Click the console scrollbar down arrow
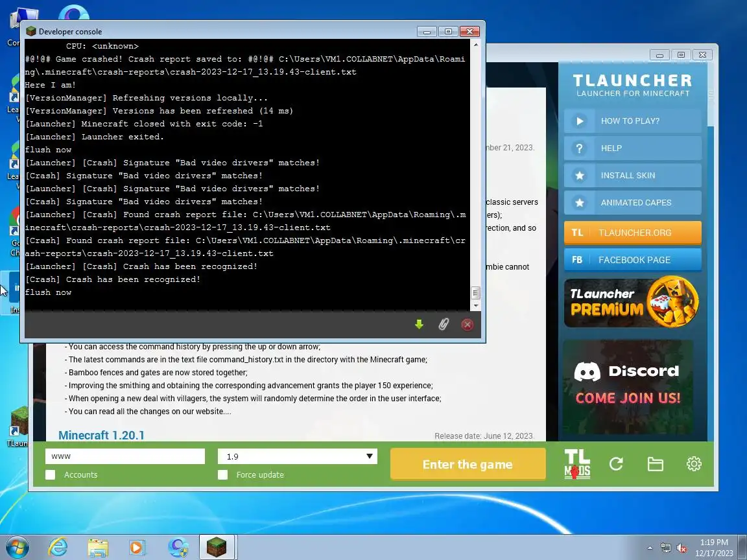Viewport: 747px width, 560px height. tap(475, 305)
